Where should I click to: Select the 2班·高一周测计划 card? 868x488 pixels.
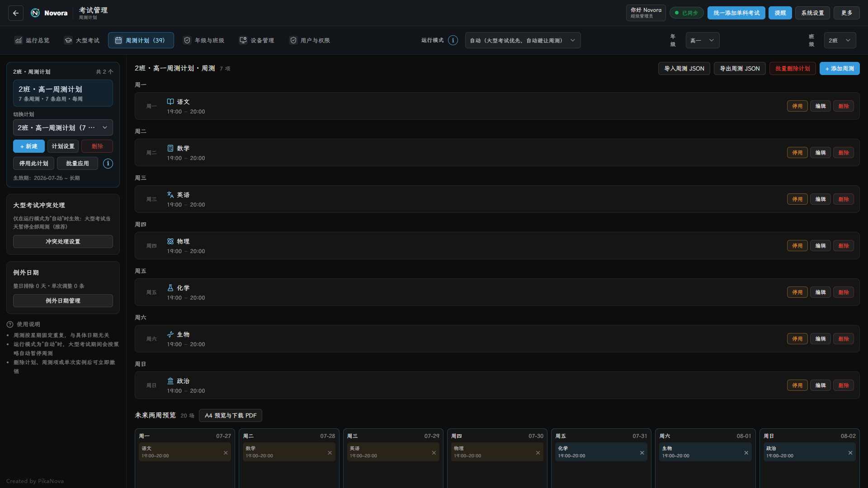[x=63, y=93]
